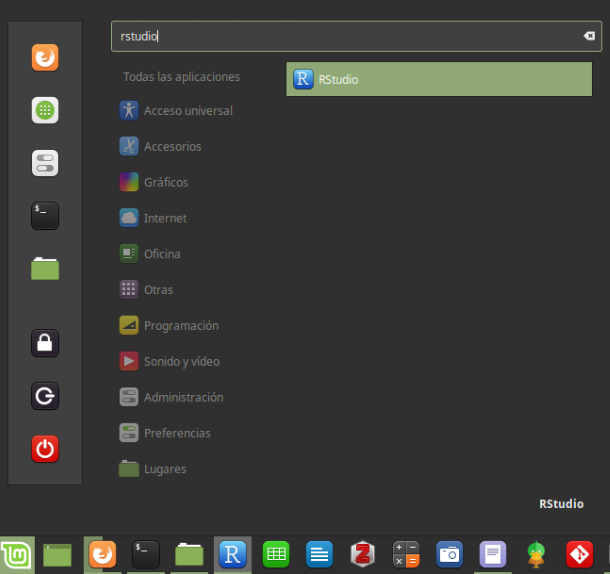The width and height of the screenshot is (610, 574).
Task: Launch Terminal from the menu favorites sidebar
Action: click(x=45, y=216)
